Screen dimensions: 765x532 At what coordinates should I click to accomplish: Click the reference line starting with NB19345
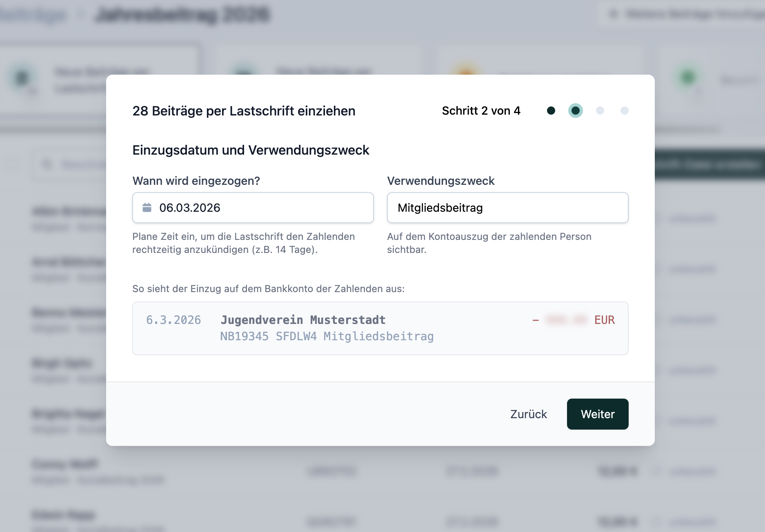[x=327, y=336]
